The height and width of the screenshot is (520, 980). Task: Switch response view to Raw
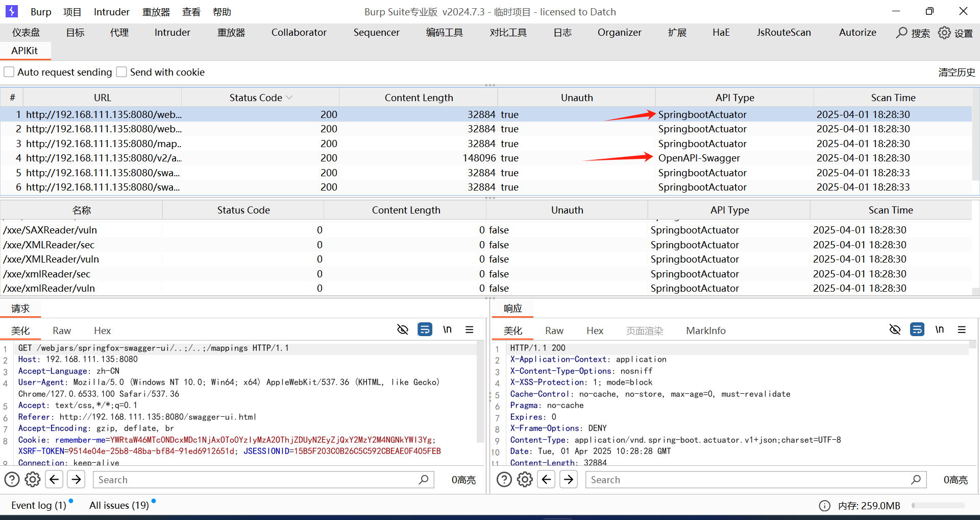tap(554, 330)
